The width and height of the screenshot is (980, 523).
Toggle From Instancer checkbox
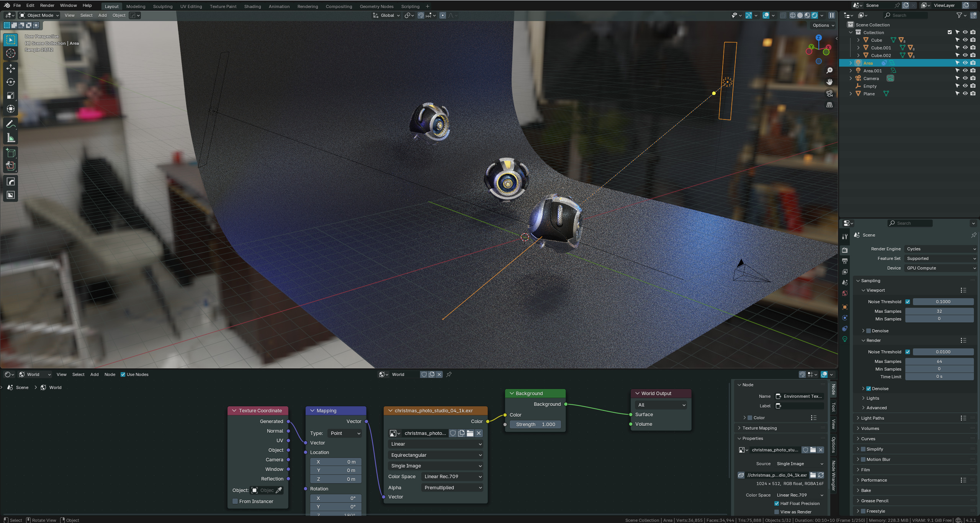pyautogui.click(x=235, y=501)
